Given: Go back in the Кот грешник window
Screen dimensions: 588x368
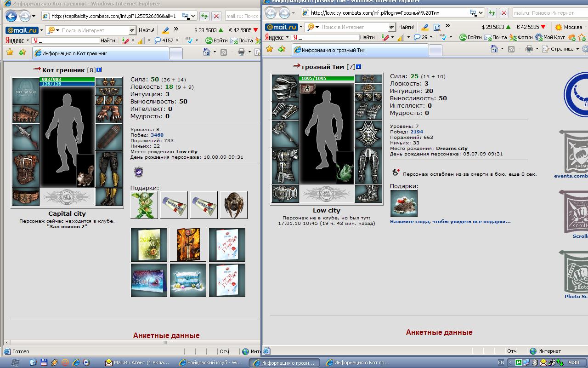Looking at the screenshot, I should click(11, 16).
